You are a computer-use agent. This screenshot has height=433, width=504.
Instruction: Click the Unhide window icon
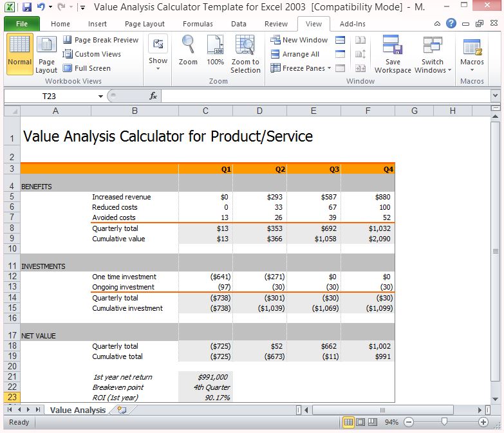340,68
